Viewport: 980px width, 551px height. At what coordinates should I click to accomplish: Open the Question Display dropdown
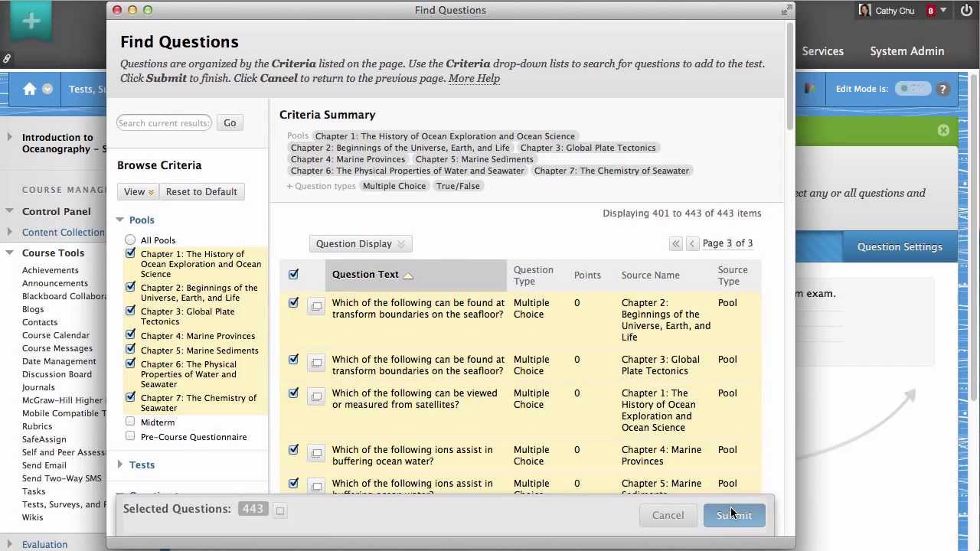coord(361,243)
